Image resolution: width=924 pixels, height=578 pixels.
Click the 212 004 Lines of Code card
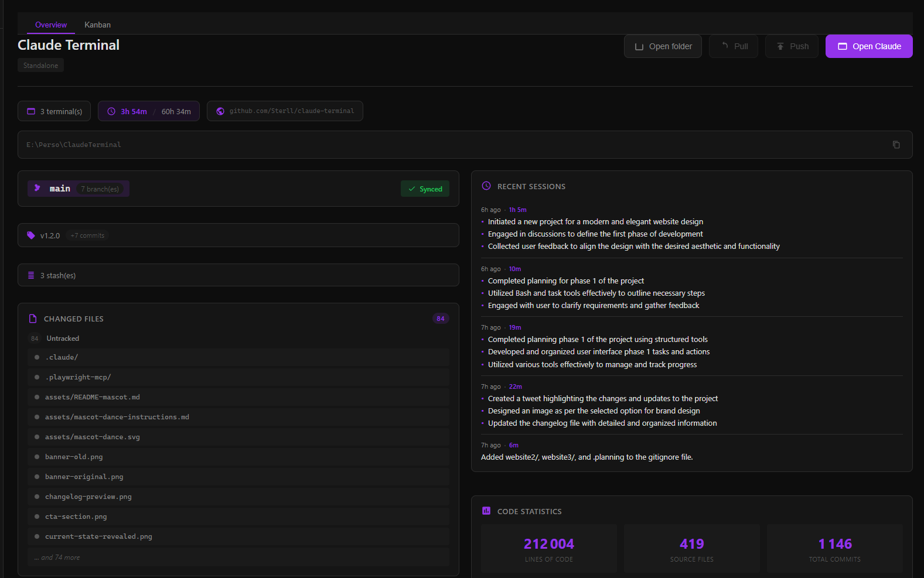tap(549, 549)
